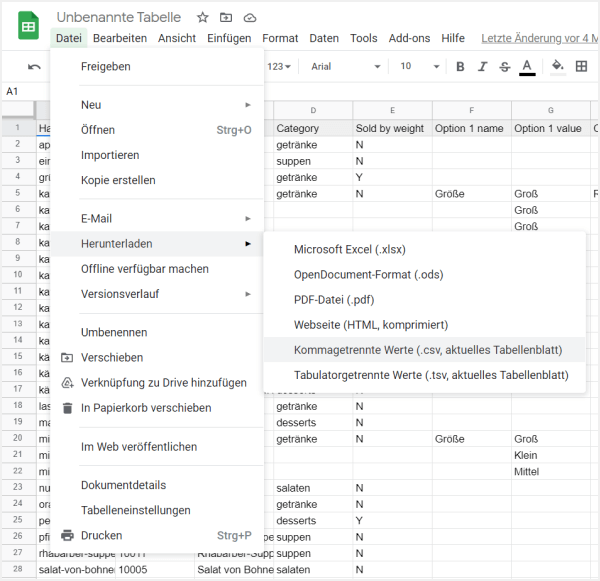
Task: Select Microsoft Excel (.xlsx) download option
Action: (349, 249)
